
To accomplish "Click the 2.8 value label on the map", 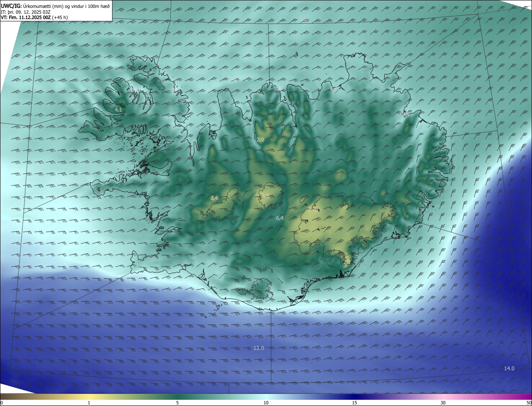I will click(214, 198).
